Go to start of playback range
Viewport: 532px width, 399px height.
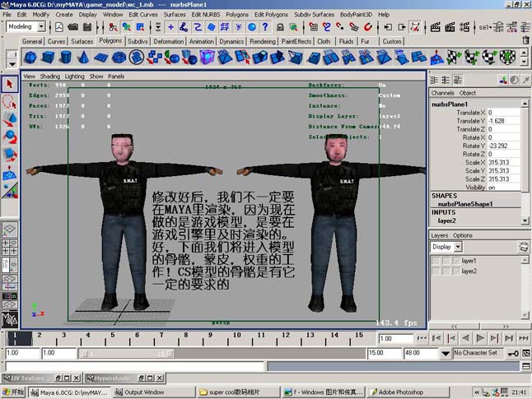[422, 338]
